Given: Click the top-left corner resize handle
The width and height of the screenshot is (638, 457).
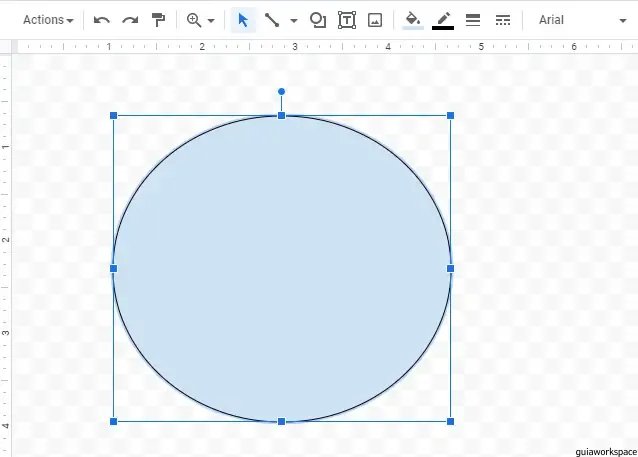Looking at the screenshot, I should point(114,116).
